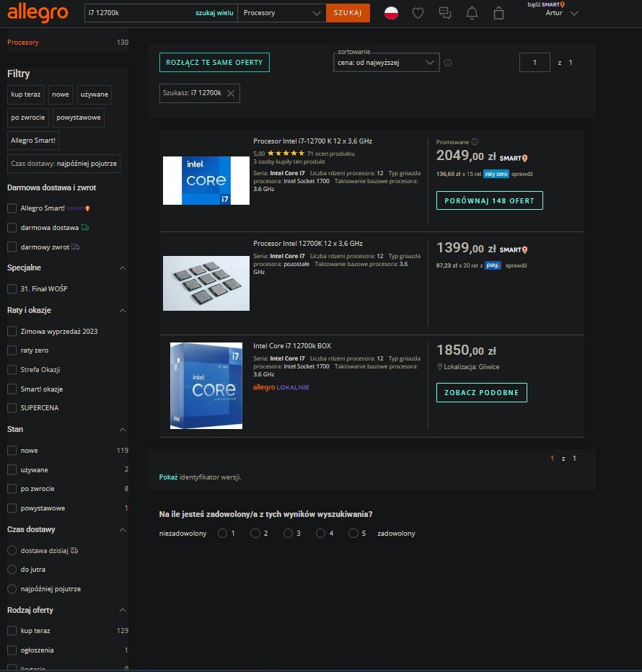This screenshot has width=642, height=672.
Task: Click the 'szukaj wielu' link
Action: point(214,13)
